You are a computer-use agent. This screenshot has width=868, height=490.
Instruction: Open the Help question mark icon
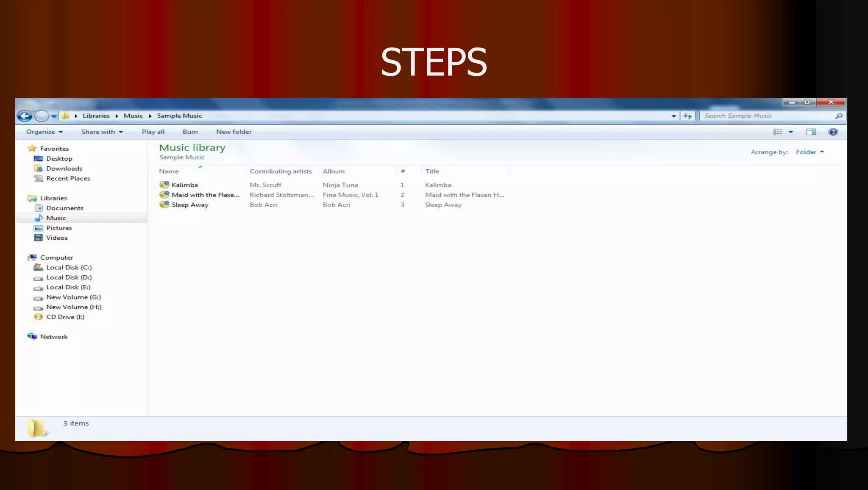pos(833,132)
